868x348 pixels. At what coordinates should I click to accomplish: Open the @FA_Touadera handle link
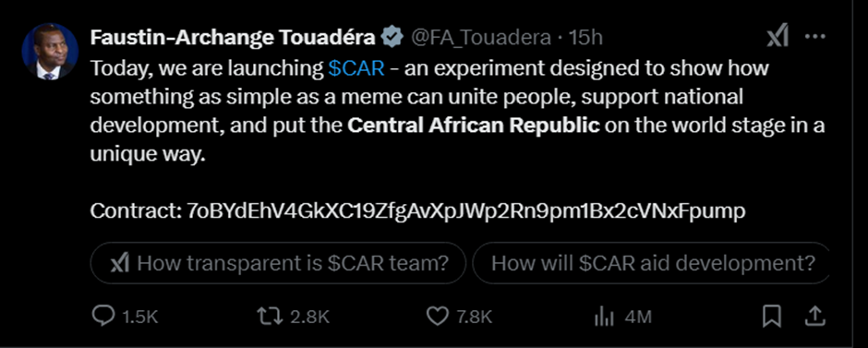(x=480, y=38)
